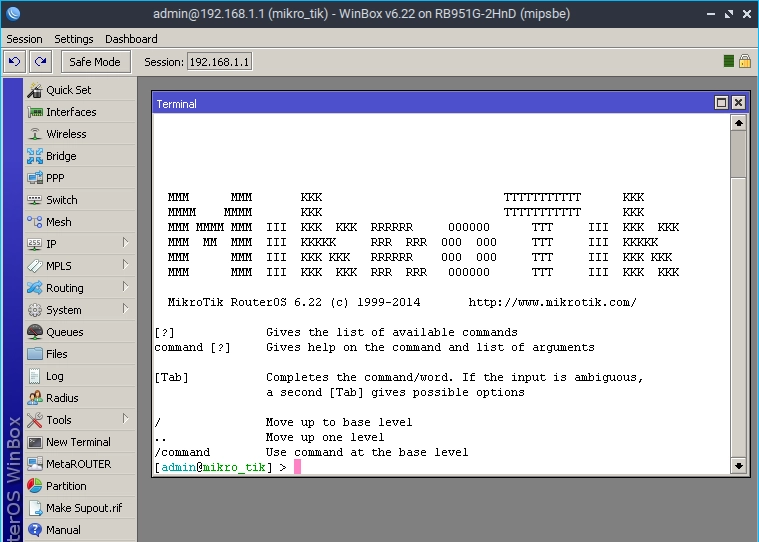The width and height of the screenshot is (759, 542).
Task: Open the MetaROUTER icon
Action: pos(35,464)
